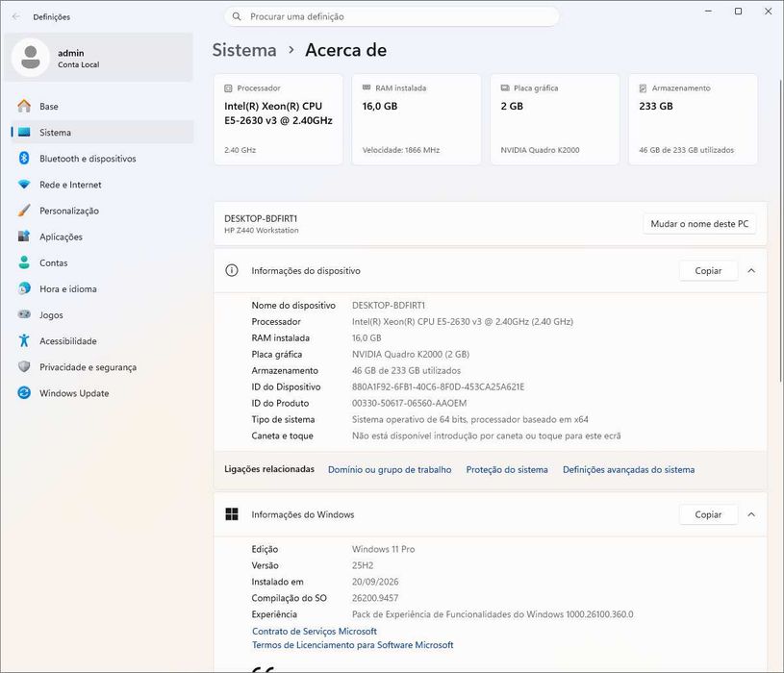Open Personalização settings
Viewport: 784px width, 673px height.
pyautogui.click(x=102, y=211)
